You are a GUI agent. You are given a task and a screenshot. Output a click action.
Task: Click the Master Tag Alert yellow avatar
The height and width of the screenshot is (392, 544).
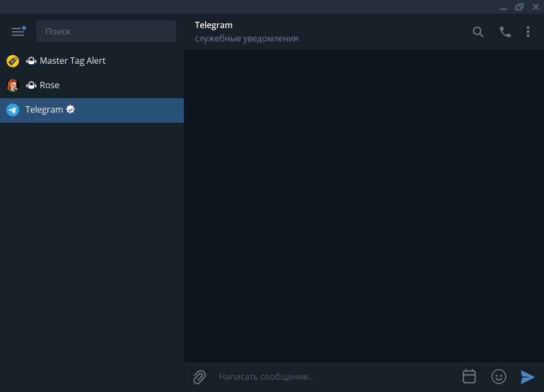(13, 61)
